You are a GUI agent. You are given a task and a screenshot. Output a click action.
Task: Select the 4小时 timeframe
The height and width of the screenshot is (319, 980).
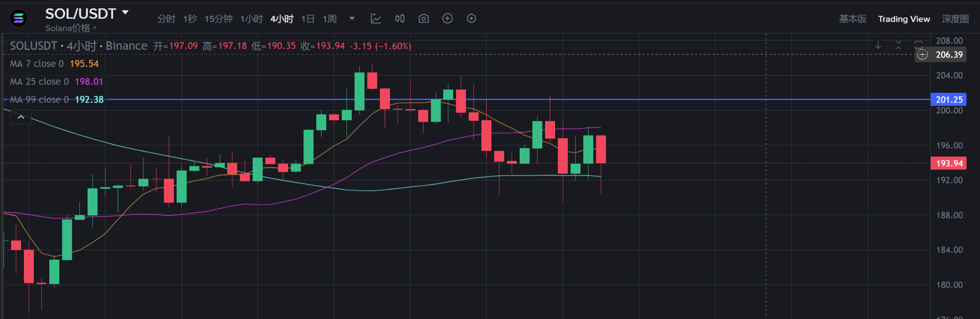coord(282,19)
